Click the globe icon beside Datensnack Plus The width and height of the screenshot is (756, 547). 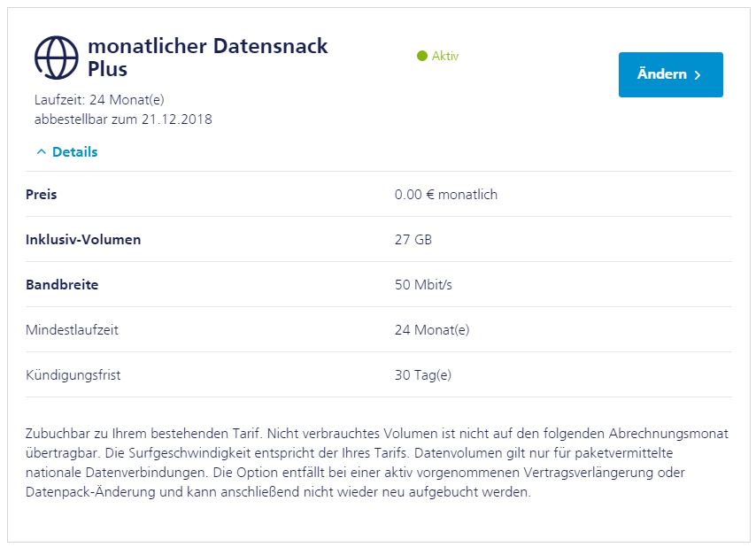click(57, 58)
